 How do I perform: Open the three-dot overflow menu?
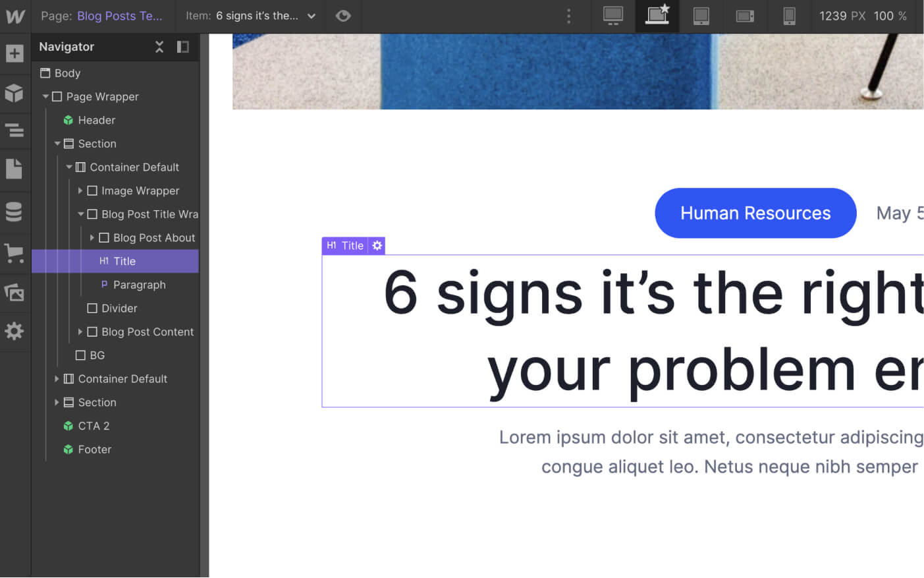point(568,16)
